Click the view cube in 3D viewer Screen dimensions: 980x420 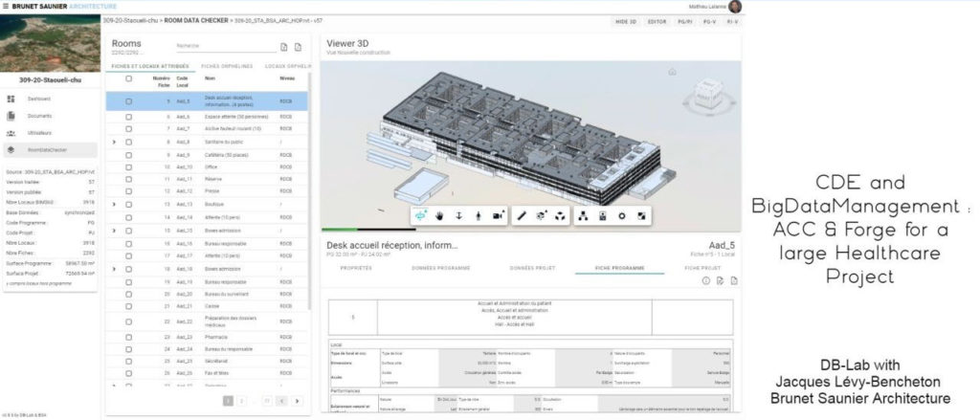(710, 97)
